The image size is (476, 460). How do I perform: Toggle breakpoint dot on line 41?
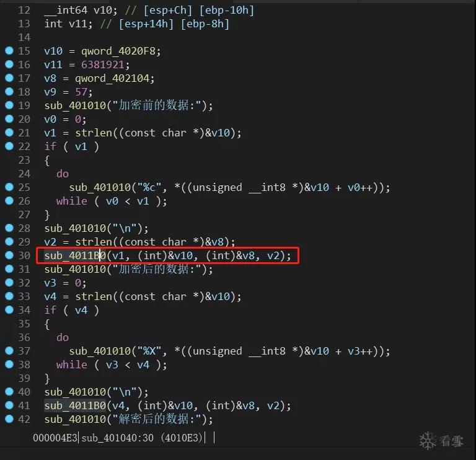(x=9, y=405)
